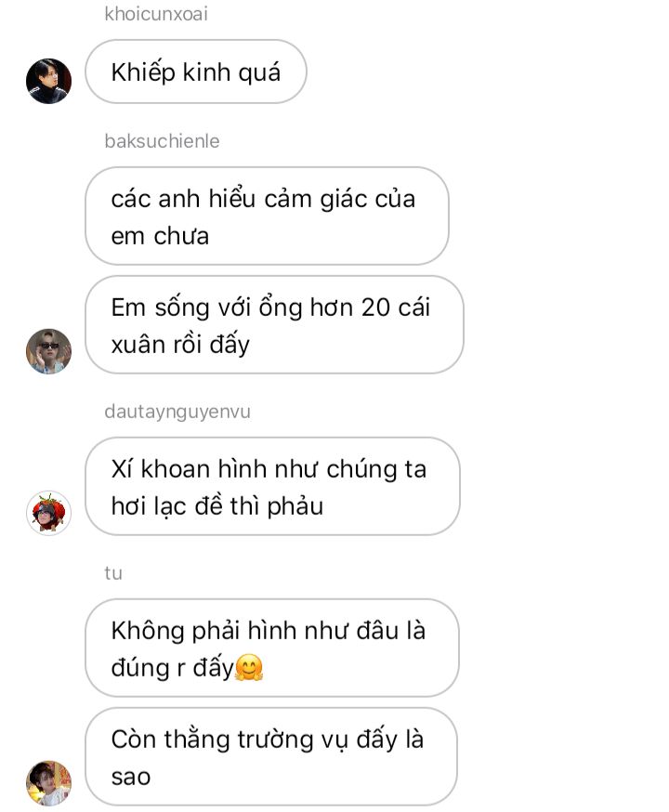This screenshot has width=669, height=812.
Task: Click the khoicunxoai username label
Action: (156, 14)
